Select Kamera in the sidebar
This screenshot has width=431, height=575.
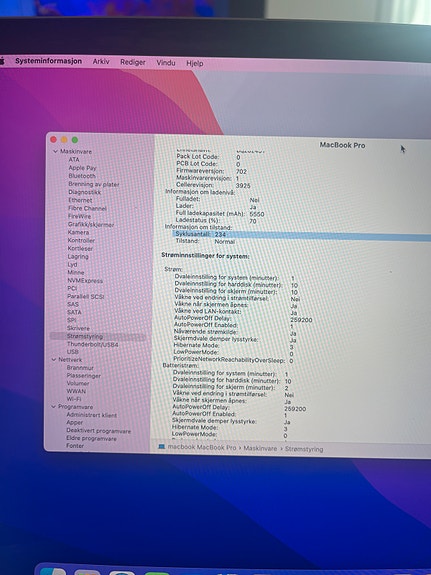tap(78, 232)
